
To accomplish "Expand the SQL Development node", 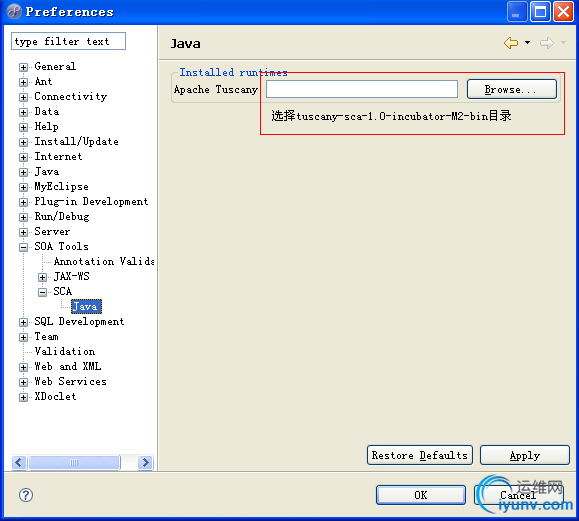I will (x=23, y=322).
